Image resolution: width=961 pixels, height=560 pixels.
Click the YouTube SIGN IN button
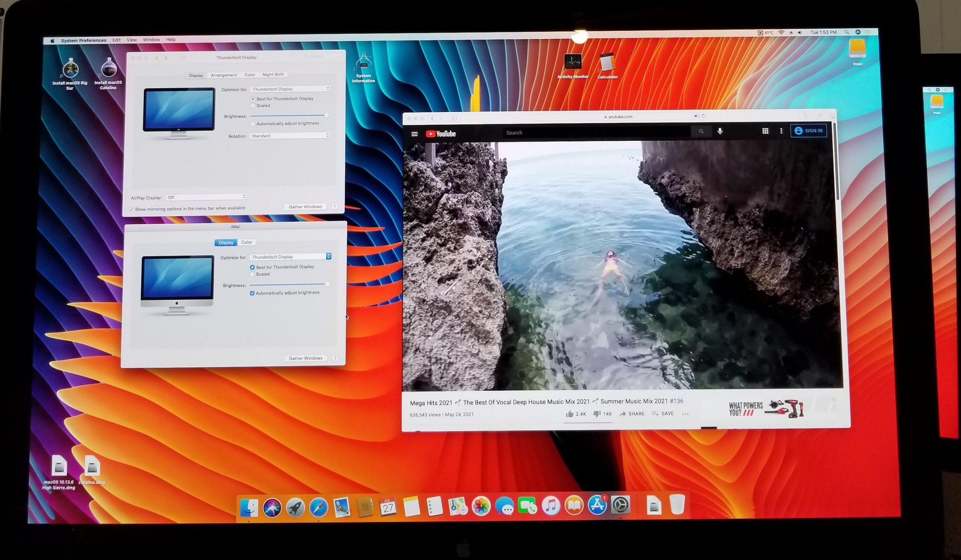[x=809, y=131]
